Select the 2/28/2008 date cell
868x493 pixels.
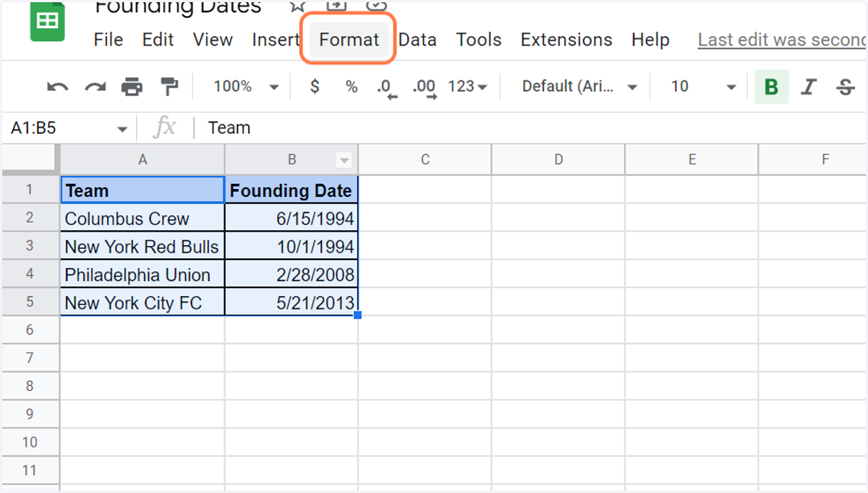pyautogui.click(x=292, y=274)
